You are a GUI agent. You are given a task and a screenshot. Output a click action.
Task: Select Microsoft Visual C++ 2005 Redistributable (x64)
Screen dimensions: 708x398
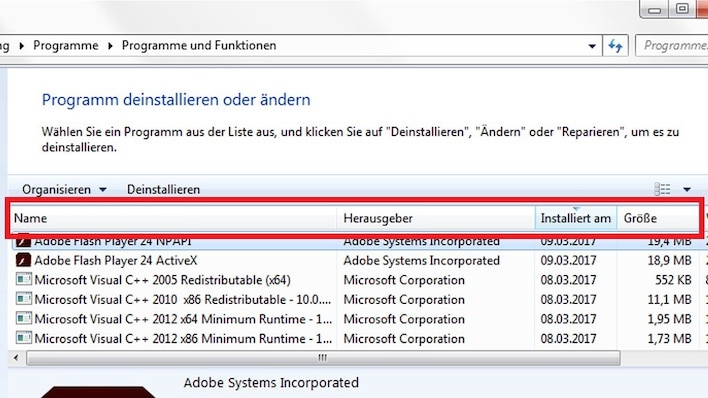click(163, 280)
